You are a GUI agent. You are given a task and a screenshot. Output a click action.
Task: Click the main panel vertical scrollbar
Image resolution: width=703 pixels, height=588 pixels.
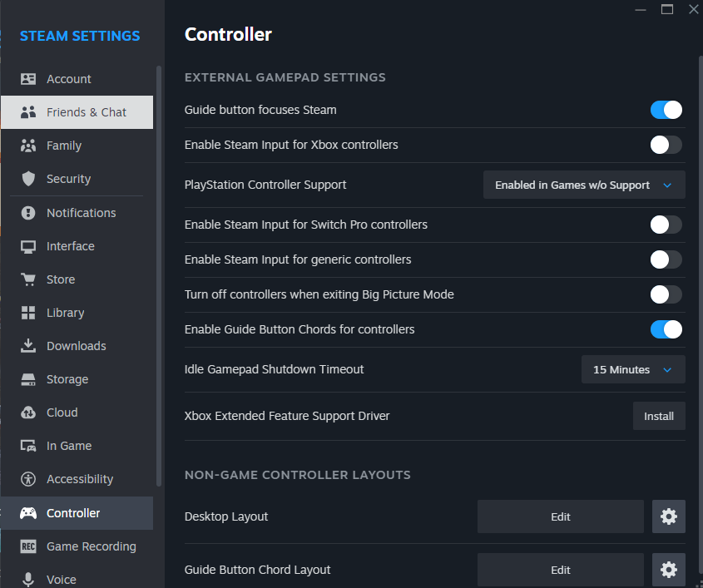click(701, 314)
